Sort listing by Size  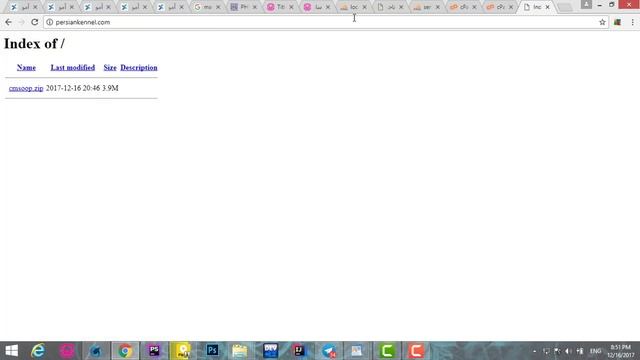(x=110, y=68)
